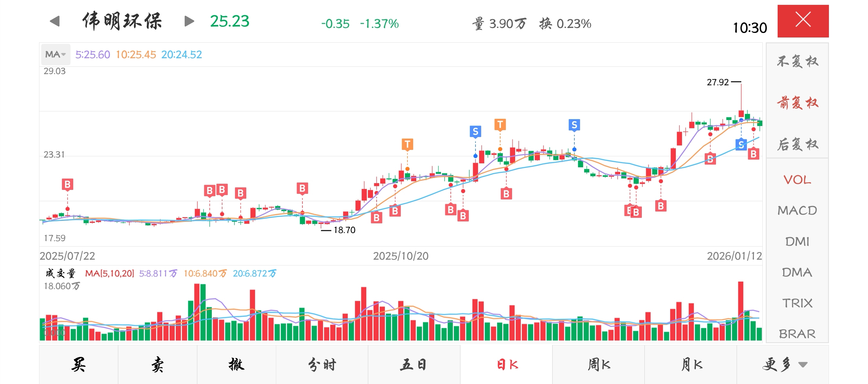Click the orange T marker near 10/20

[x=407, y=144]
